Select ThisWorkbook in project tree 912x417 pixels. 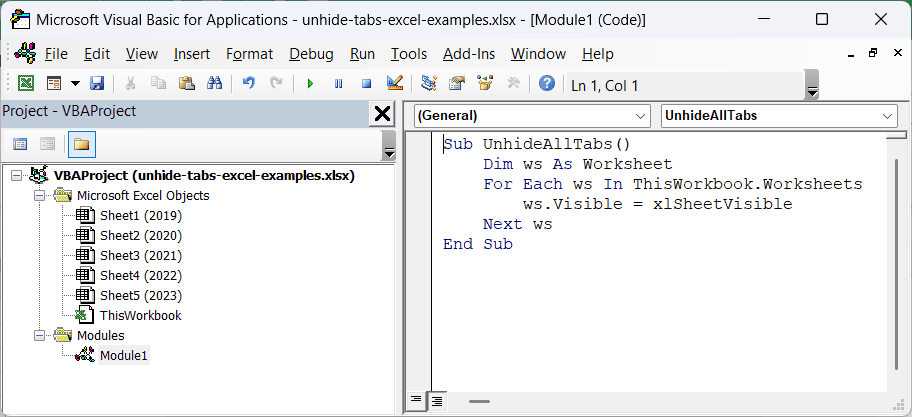pos(141,315)
